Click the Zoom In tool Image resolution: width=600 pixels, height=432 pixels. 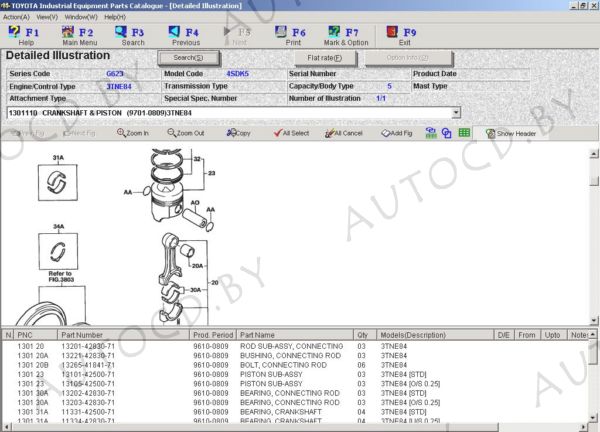[133, 133]
